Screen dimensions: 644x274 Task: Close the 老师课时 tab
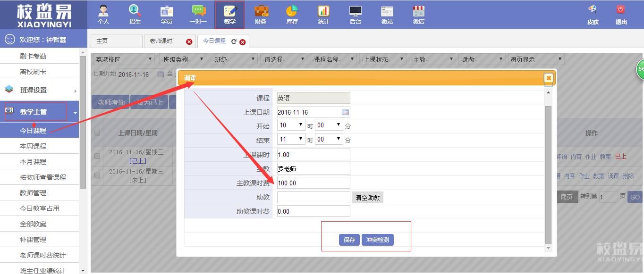pyautogui.click(x=189, y=42)
